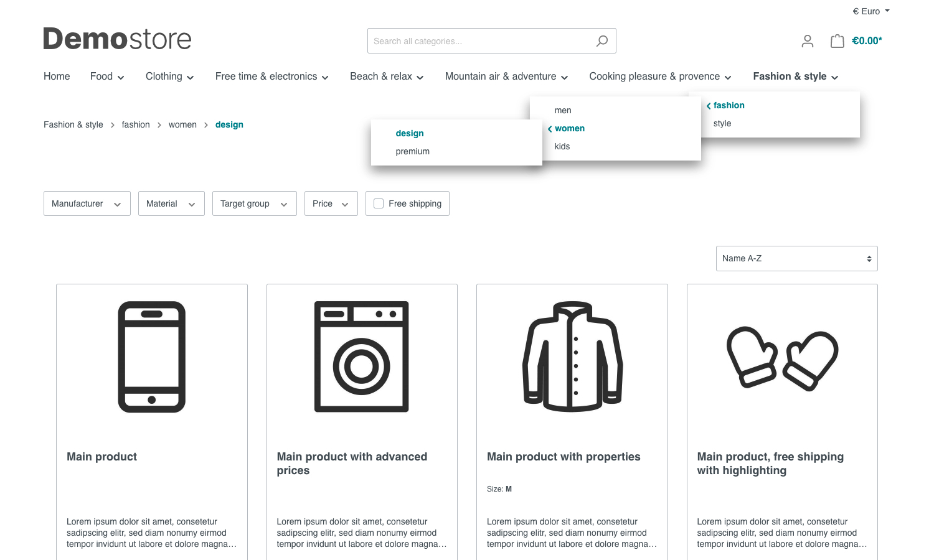Click the search magnifier icon
This screenshot has height=560, width=934.
(x=601, y=41)
